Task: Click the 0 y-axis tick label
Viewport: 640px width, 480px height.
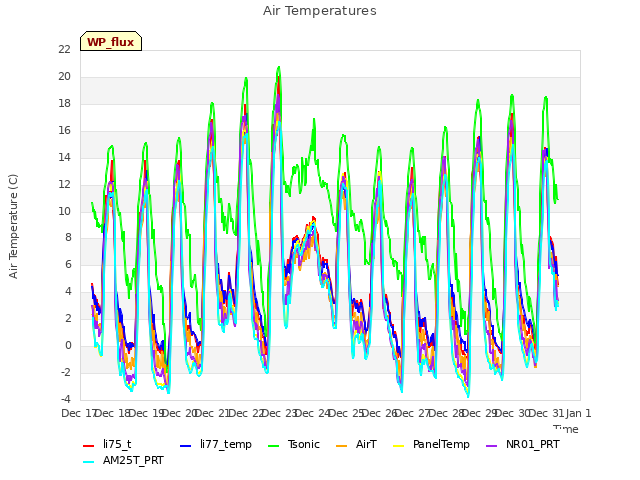Action: 68,345
